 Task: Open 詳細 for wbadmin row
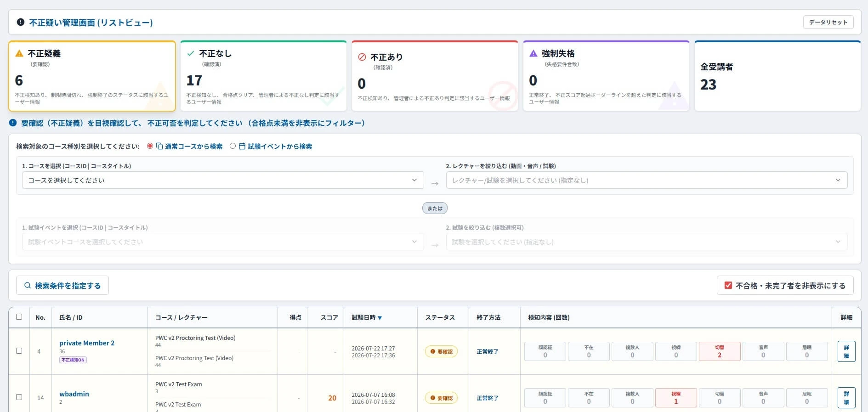point(846,398)
